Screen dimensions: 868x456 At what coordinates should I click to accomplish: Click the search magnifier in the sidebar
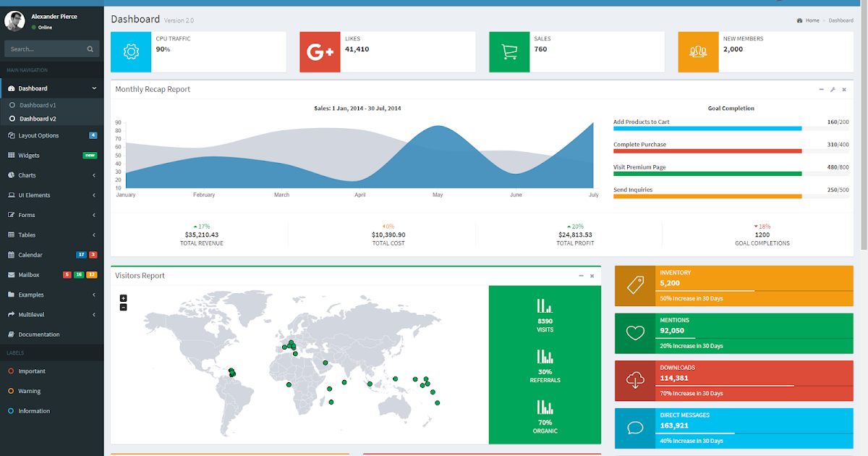click(90, 48)
